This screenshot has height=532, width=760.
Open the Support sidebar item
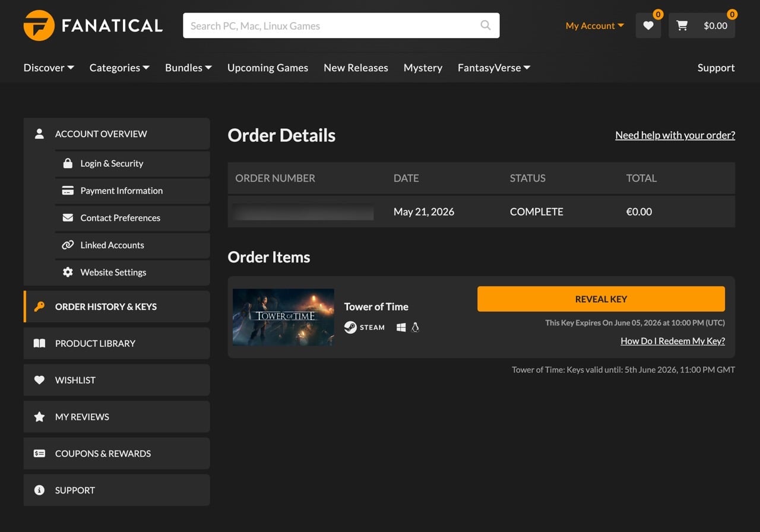(117, 490)
